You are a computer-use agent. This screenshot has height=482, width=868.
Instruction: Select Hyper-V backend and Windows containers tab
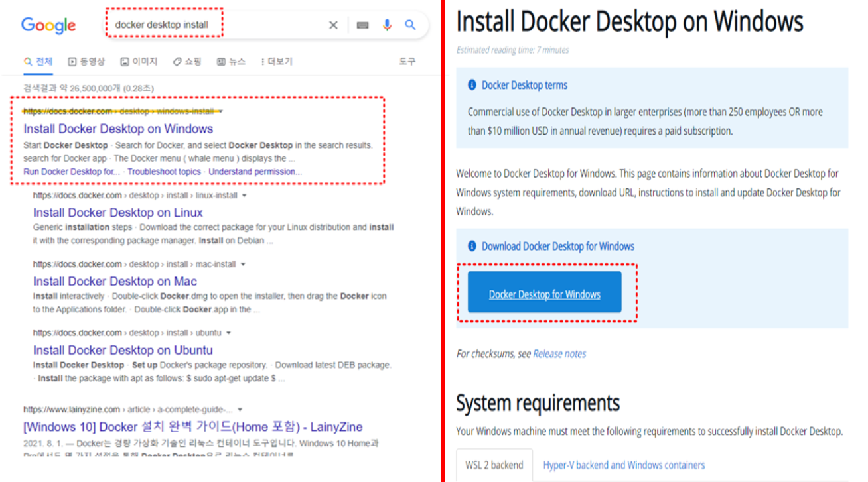point(624,465)
